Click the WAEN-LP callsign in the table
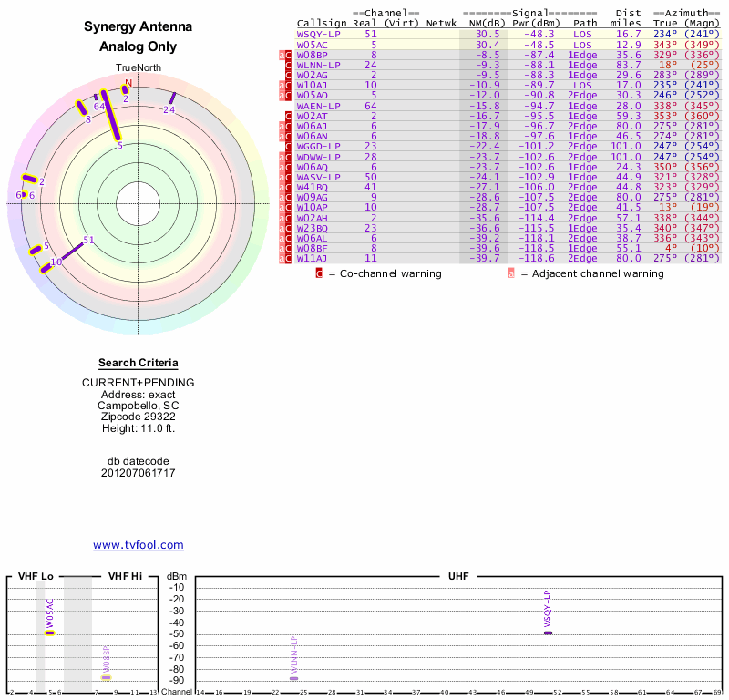This screenshot has height=700, width=729. click(x=319, y=106)
